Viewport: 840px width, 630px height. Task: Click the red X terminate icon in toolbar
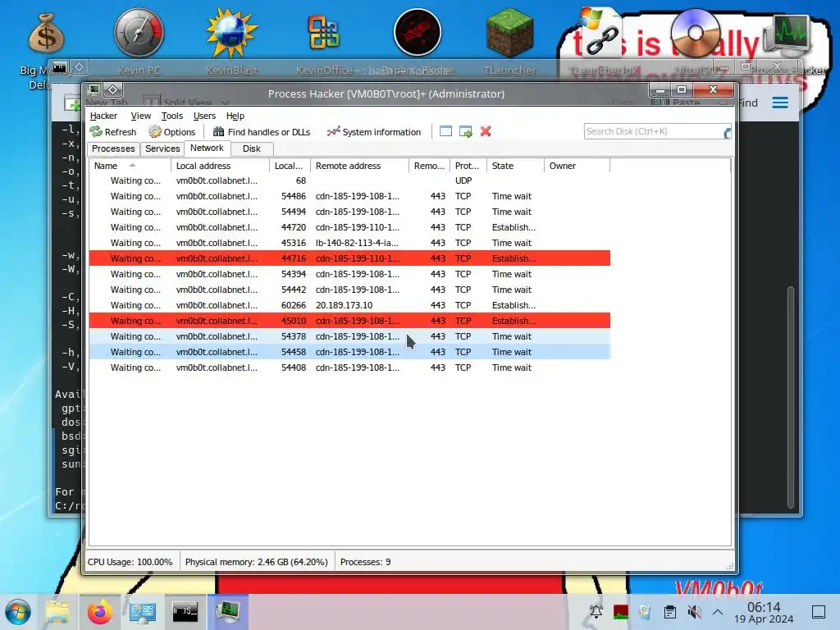click(486, 131)
